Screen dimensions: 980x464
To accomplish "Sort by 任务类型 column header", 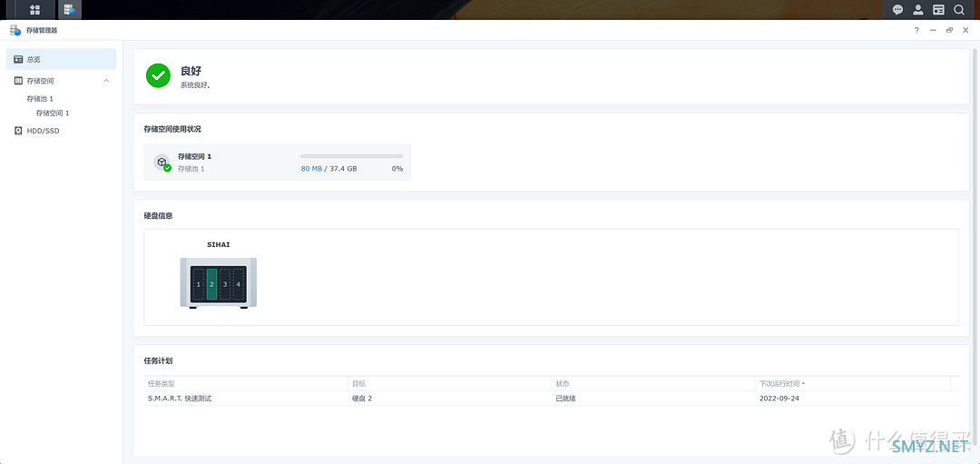I will (246, 383).
